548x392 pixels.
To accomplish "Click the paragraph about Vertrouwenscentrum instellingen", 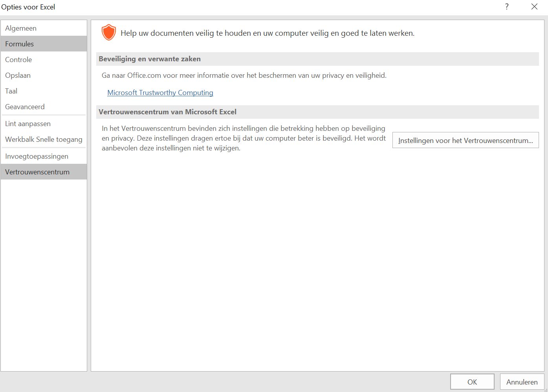I will coord(244,138).
